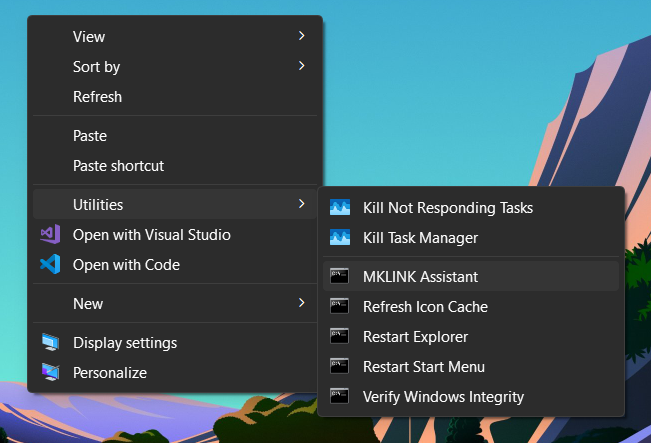Click the Restart Start Menu terminal icon
Image resolution: width=651 pixels, height=443 pixels.
pos(340,367)
